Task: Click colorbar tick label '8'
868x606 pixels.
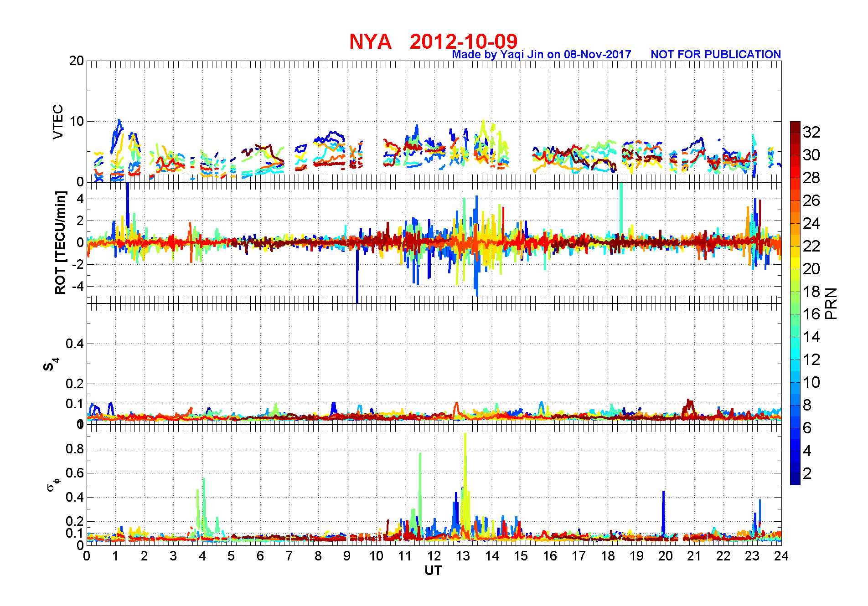Action: pyautogui.click(x=807, y=405)
